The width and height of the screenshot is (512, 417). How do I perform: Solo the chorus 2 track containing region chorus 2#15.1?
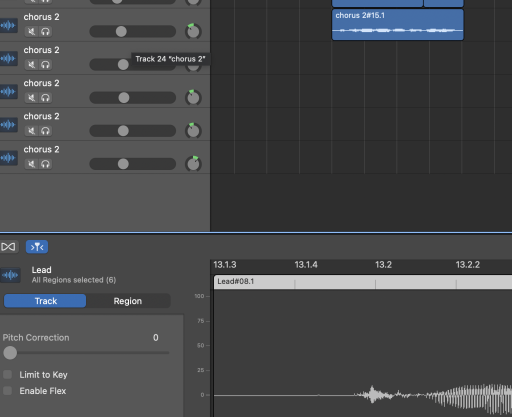coord(45,32)
